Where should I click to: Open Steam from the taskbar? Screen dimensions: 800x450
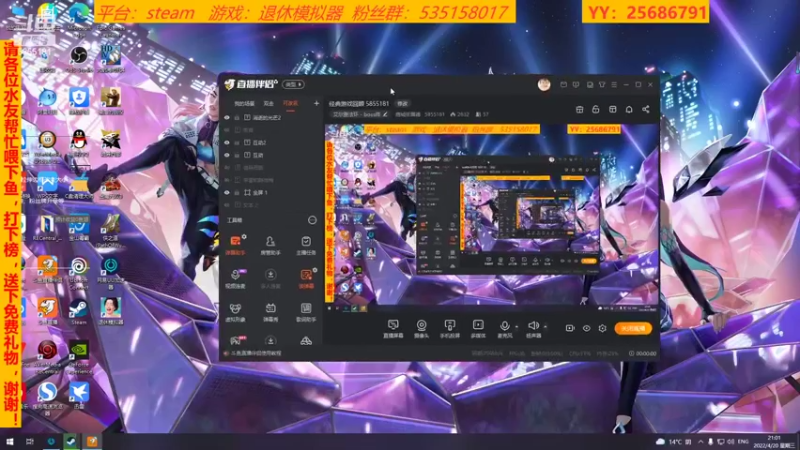[x=71, y=441]
